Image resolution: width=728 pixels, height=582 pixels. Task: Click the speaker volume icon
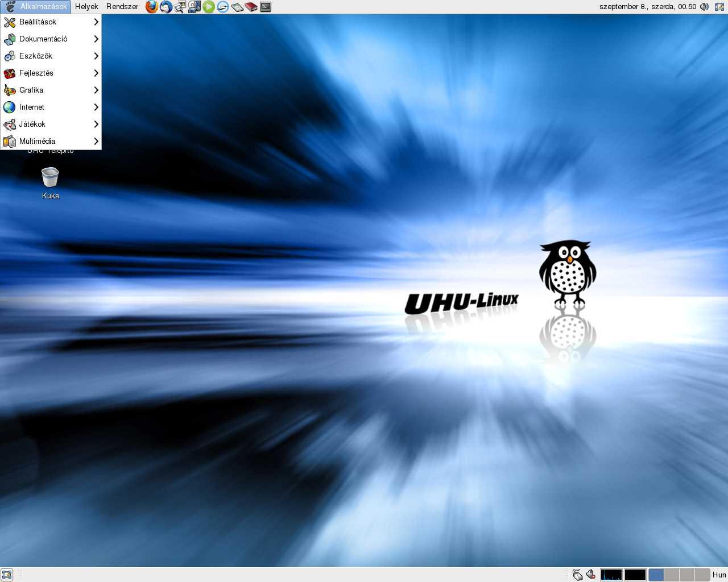704,7
